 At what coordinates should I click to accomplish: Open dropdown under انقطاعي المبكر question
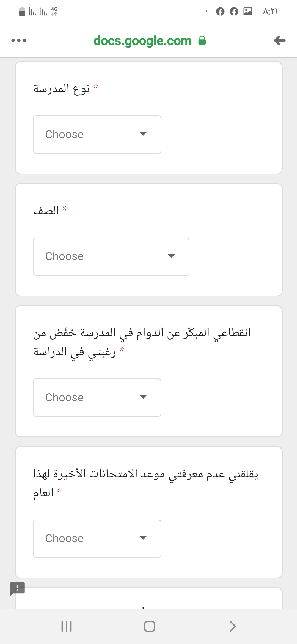[x=97, y=397]
